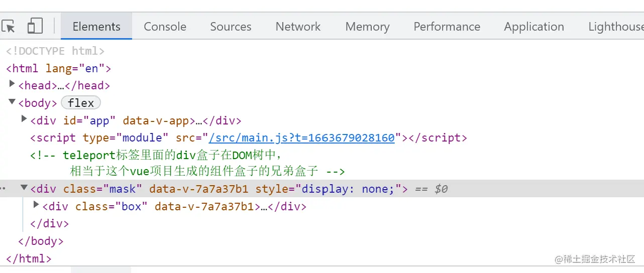Open the Console tab
The image size is (644, 273).
pos(165,27)
